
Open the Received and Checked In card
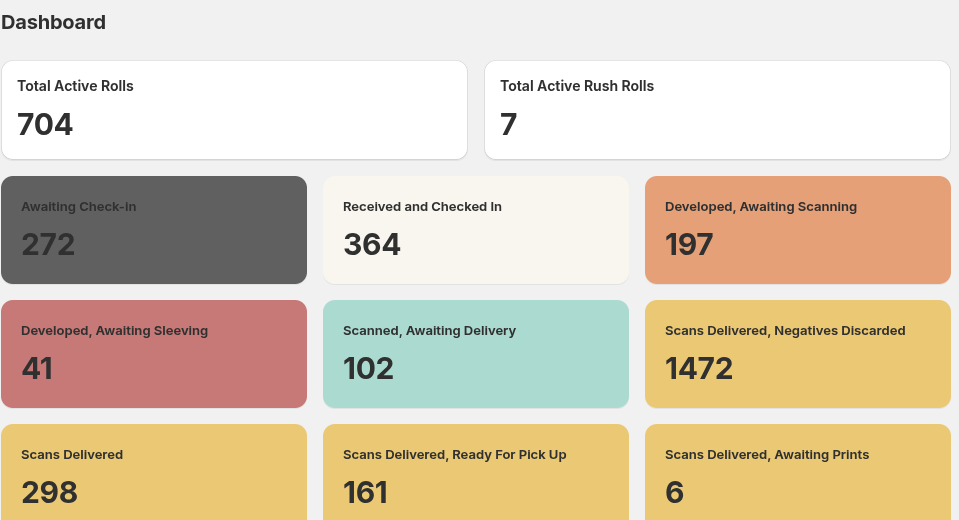point(476,230)
